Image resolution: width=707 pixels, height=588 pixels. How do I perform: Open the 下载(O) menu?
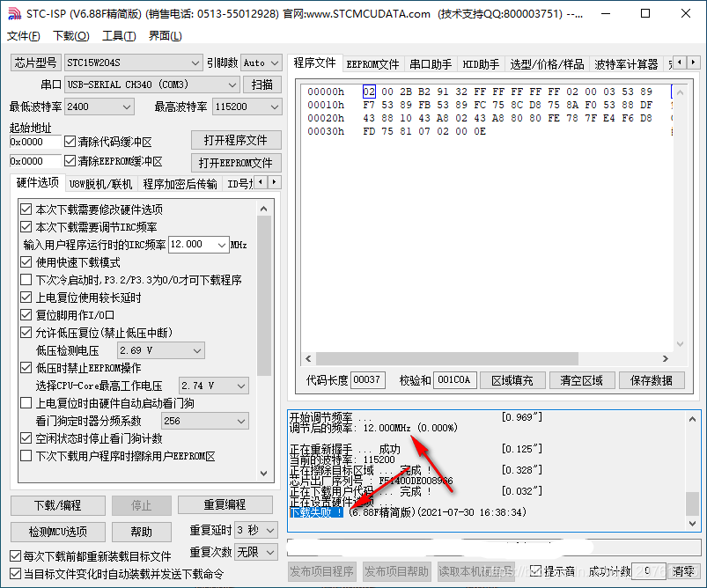(71, 35)
